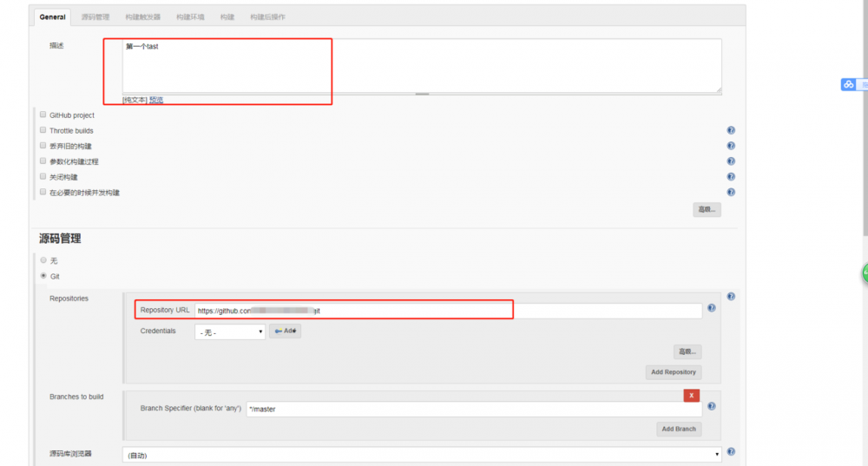Open the 源码库浏览器 dropdown
Image resolution: width=868 pixels, height=466 pixels.
pyautogui.click(x=422, y=455)
